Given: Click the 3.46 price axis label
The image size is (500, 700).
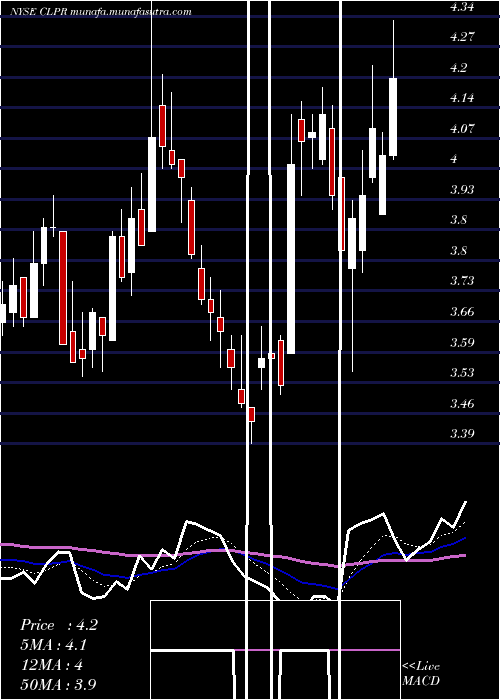Looking at the screenshot, I should pos(463,404).
